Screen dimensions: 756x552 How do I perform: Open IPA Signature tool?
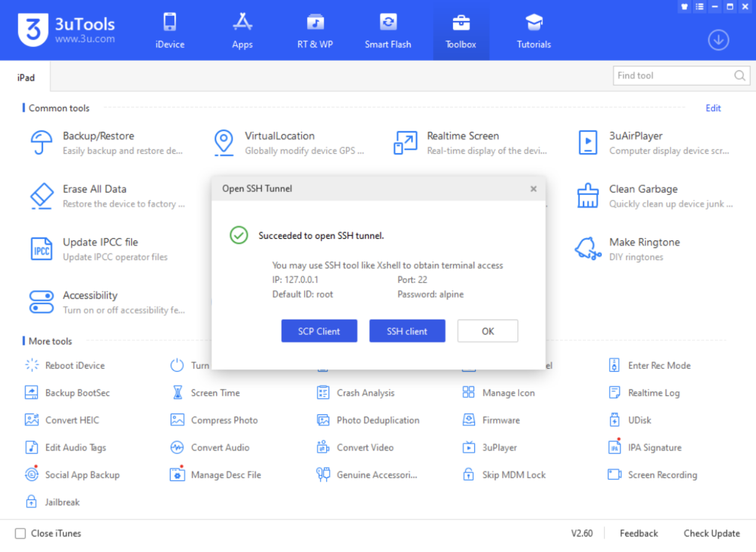click(x=645, y=447)
